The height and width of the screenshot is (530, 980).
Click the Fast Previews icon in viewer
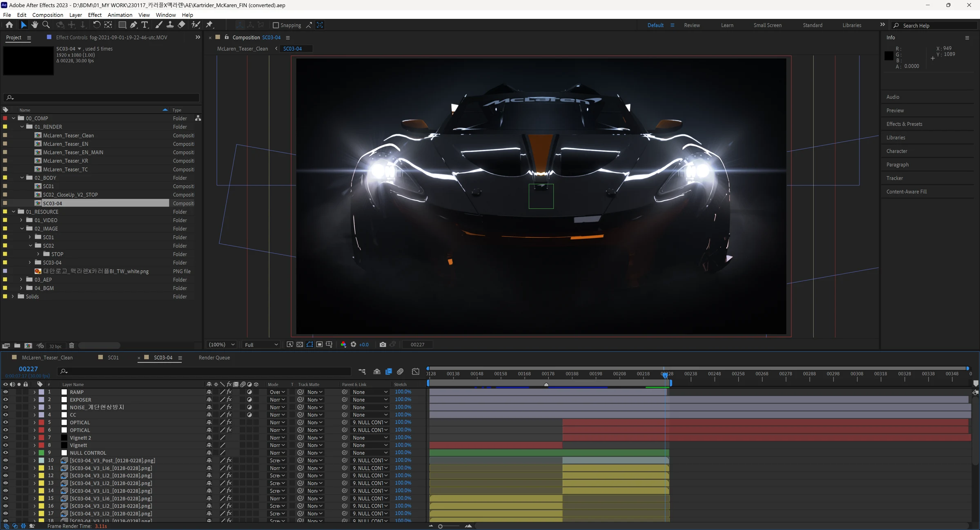290,345
